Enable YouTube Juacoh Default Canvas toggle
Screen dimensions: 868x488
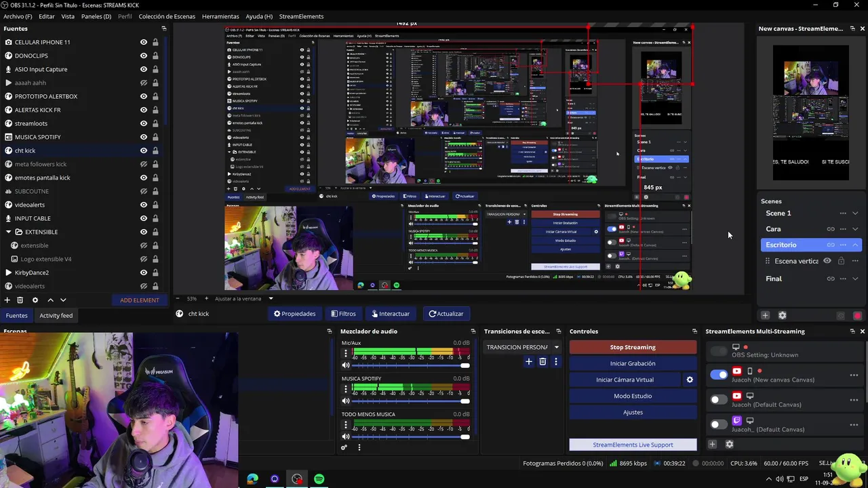pos(718,399)
